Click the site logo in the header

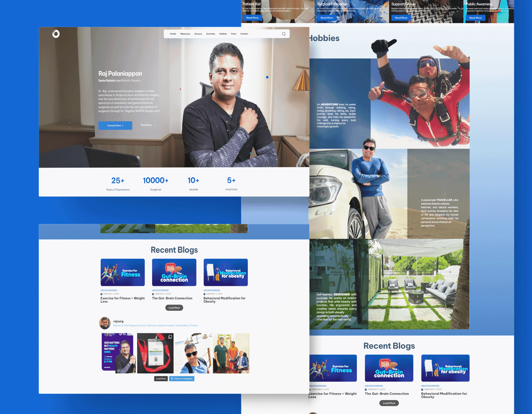click(x=56, y=34)
